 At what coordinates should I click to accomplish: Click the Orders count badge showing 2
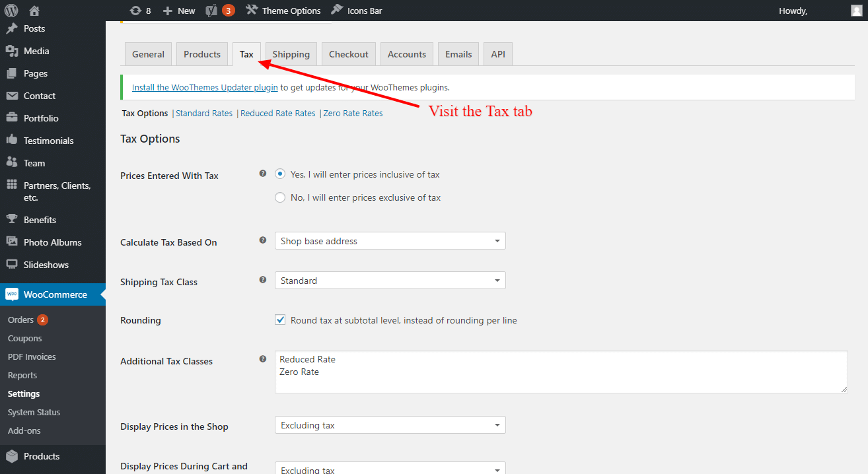[42, 320]
